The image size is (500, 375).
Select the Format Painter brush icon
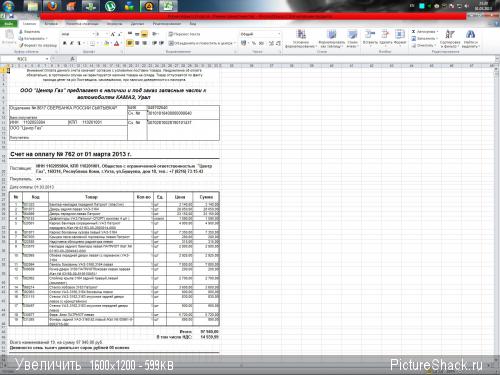point(21,45)
